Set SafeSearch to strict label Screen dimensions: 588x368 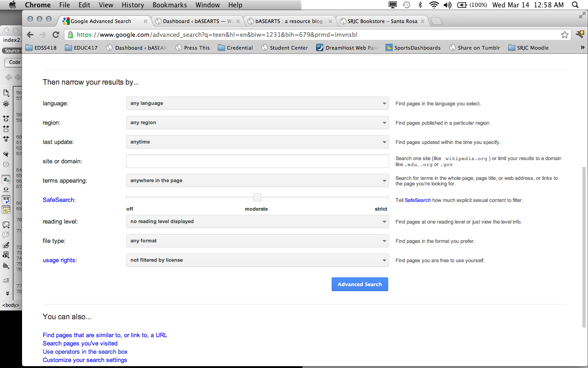tap(381, 209)
